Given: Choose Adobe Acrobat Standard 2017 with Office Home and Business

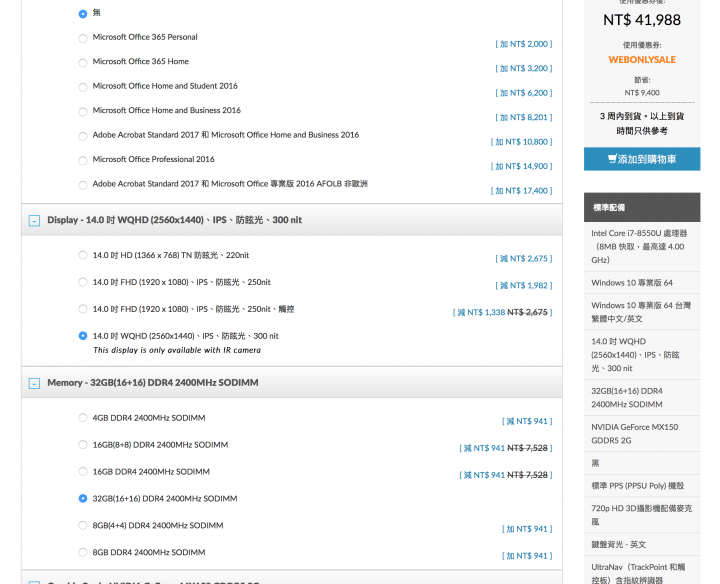Looking at the screenshot, I should pos(83,136).
